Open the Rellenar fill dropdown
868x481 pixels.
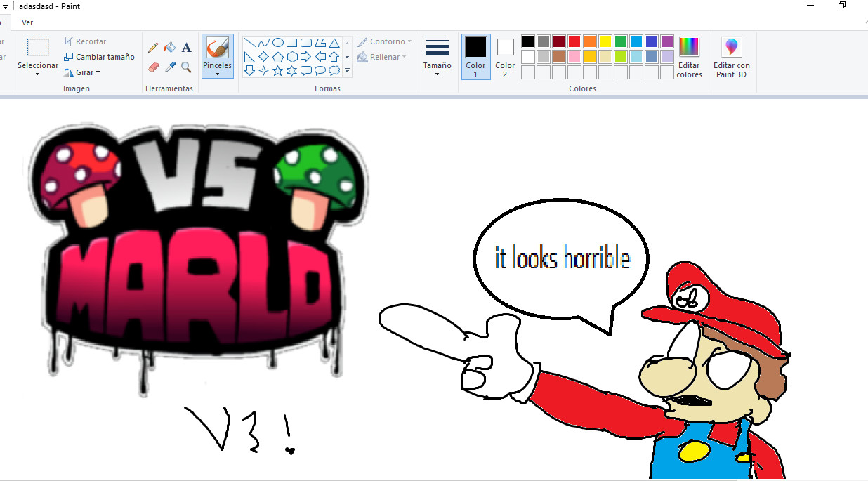click(381, 57)
